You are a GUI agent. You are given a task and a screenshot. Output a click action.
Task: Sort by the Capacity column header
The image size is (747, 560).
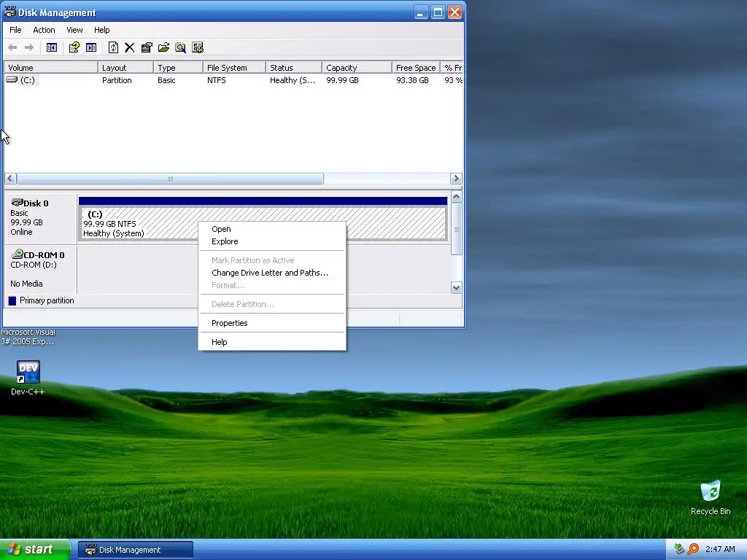coord(357,68)
